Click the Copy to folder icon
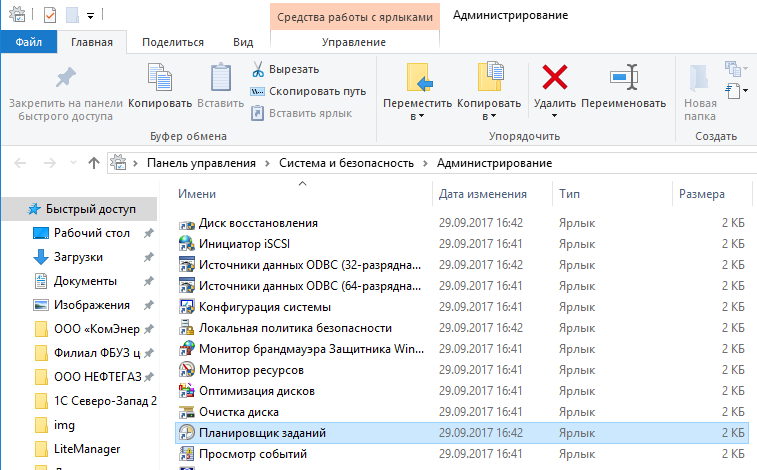757x470 pixels. pos(490,76)
